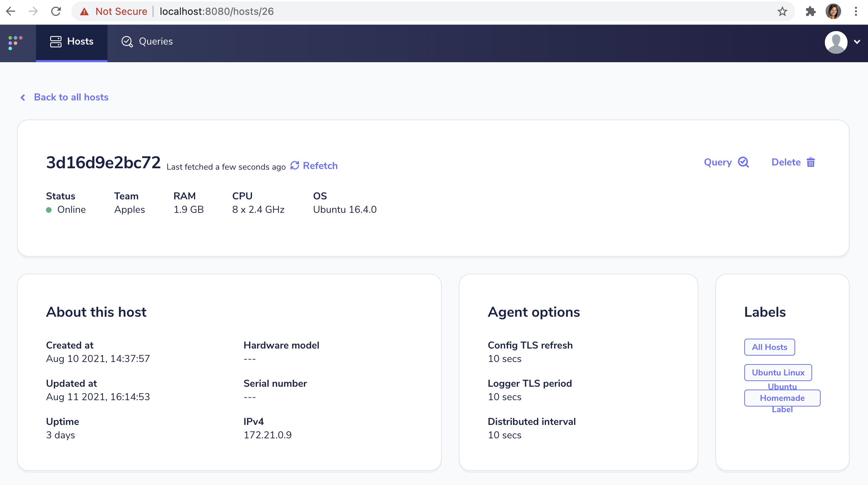868x485 pixels.
Task: Click the Created at date Aug 10 2021
Action: (x=98, y=359)
